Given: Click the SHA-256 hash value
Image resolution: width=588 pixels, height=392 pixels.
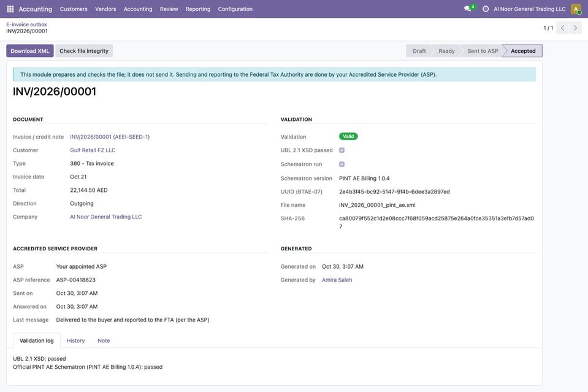Looking at the screenshot, I should coord(436,223).
